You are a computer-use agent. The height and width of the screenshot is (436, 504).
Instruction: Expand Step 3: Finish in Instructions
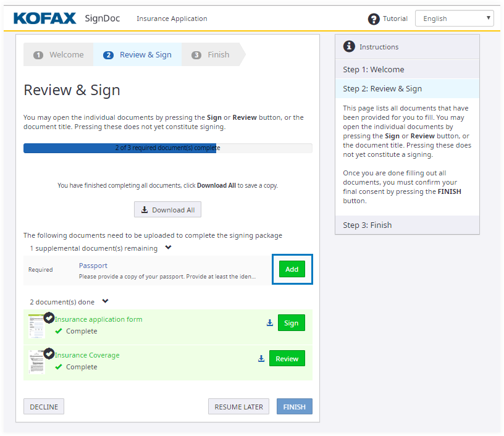(407, 225)
